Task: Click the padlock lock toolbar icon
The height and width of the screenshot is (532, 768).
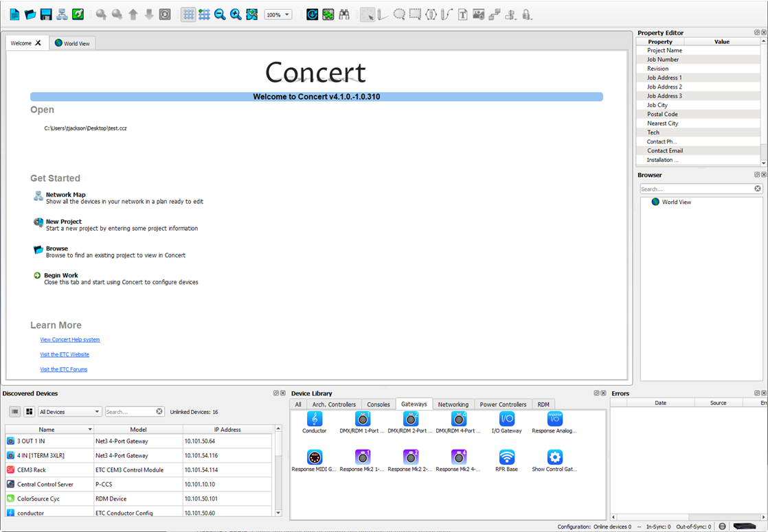Action: click(x=526, y=14)
